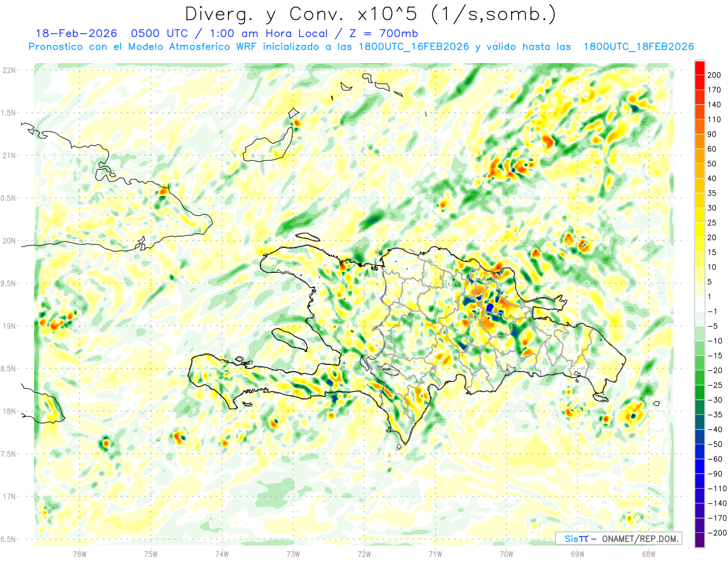This screenshot has width=728, height=562.
Task: Click the '22N' latitude label
Action: point(9,70)
